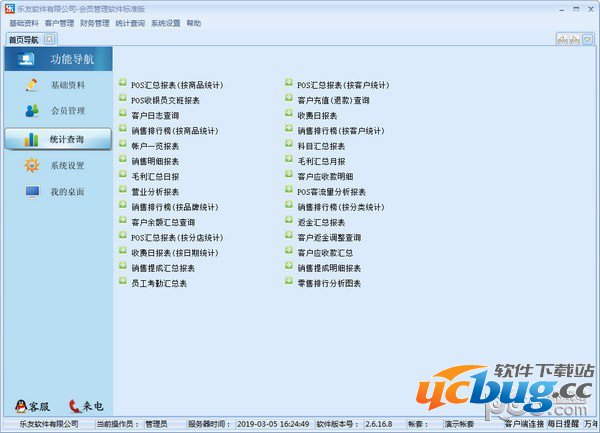Click the 功能导航 header icon
Viewport: 600px width, 433px height.
[x=27, y=59]
